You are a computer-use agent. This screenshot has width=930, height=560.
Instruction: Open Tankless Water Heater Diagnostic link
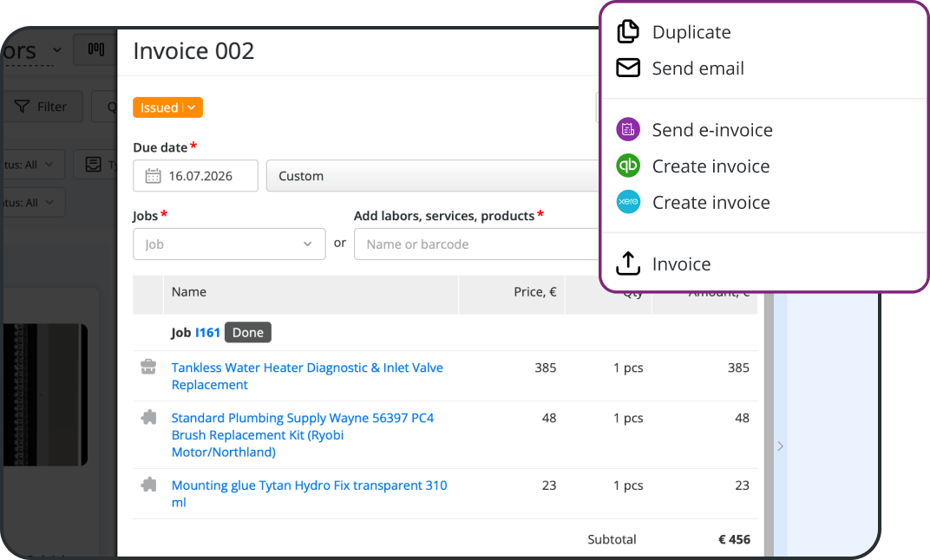tap(307, 375)
